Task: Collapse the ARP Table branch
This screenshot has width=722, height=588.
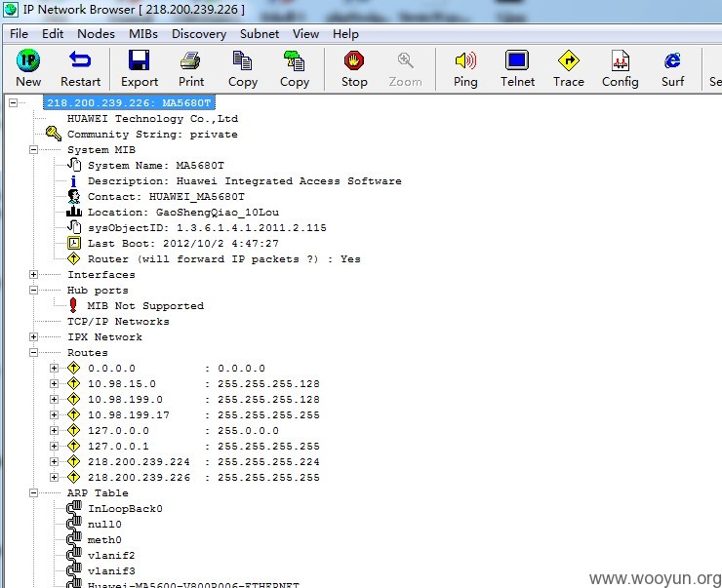Action: click(x=33, y=492)
